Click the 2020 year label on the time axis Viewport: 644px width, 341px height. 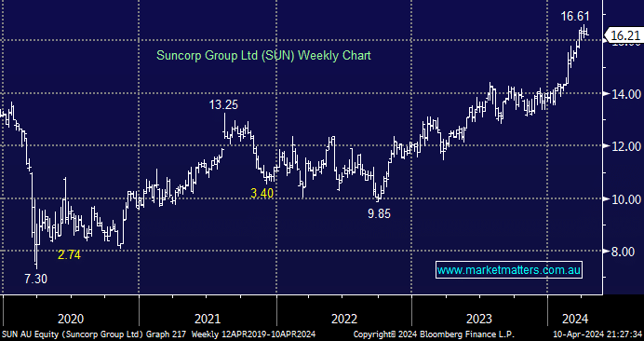point(71,319)
